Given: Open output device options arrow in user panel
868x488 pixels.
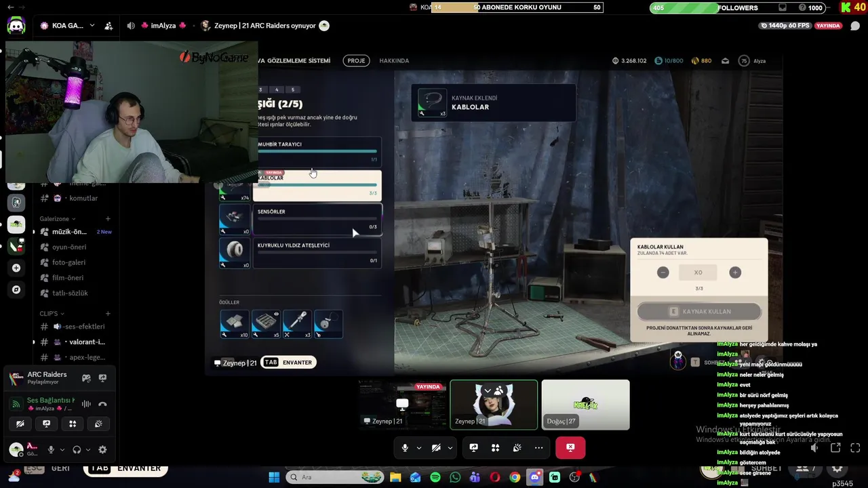Looking at the screenshot, I should pos(88,449).
